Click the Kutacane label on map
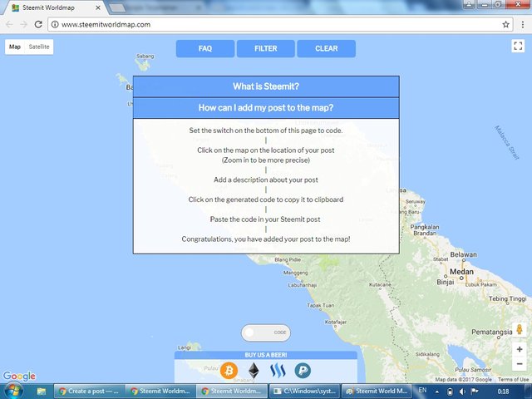Screen dimensions: 532x399 [380, 284]
